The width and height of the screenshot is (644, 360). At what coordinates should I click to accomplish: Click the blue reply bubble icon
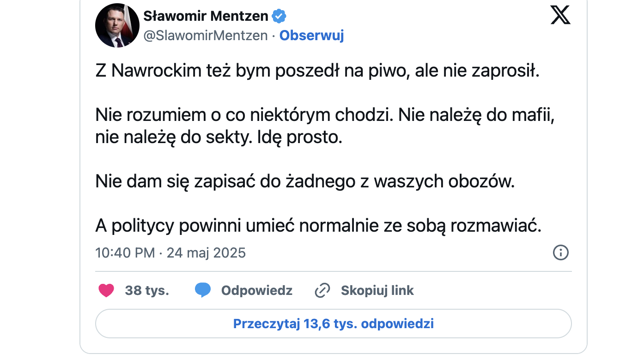203,290
